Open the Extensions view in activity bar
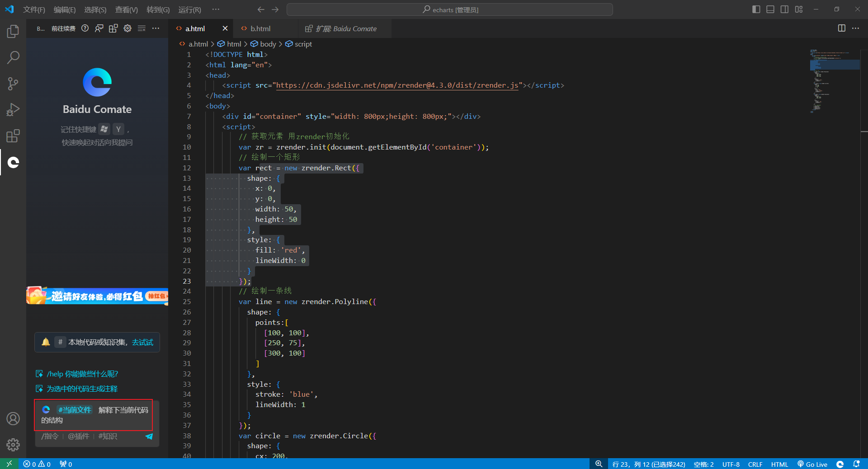 click(13, 136)
